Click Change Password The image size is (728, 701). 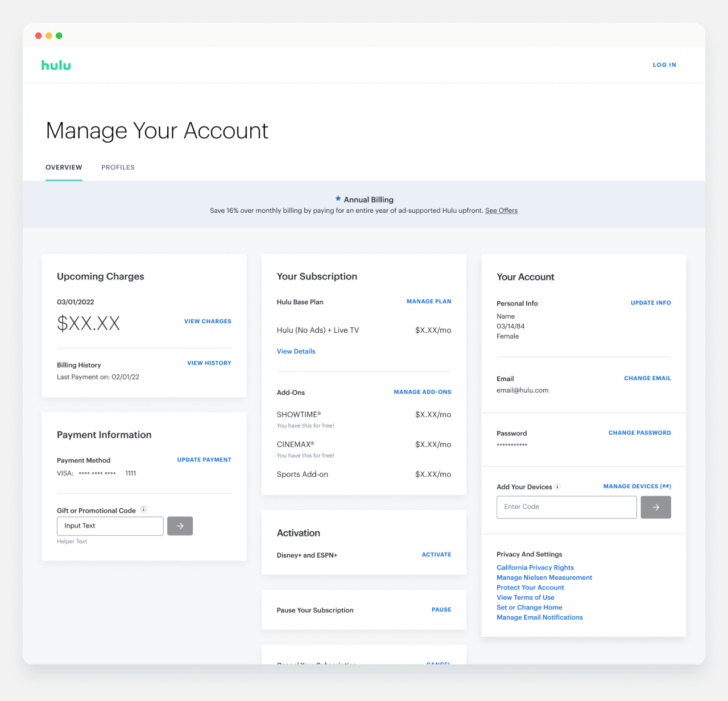640,433
